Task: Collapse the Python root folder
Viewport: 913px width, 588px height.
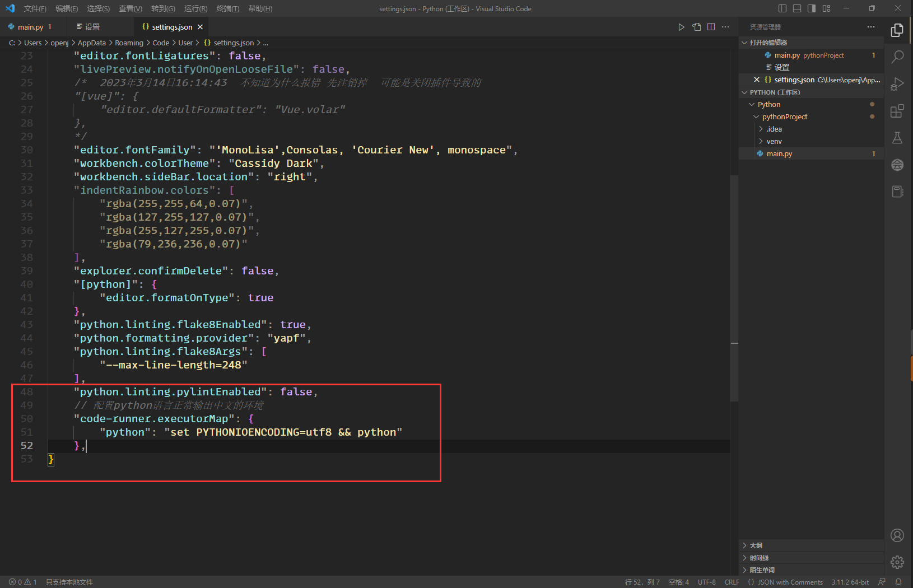Action: click(811, 105)
